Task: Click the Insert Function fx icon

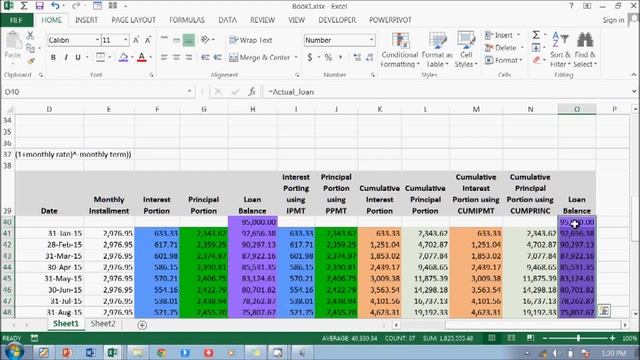Action: pyautogui.click(x=252, y=92)
